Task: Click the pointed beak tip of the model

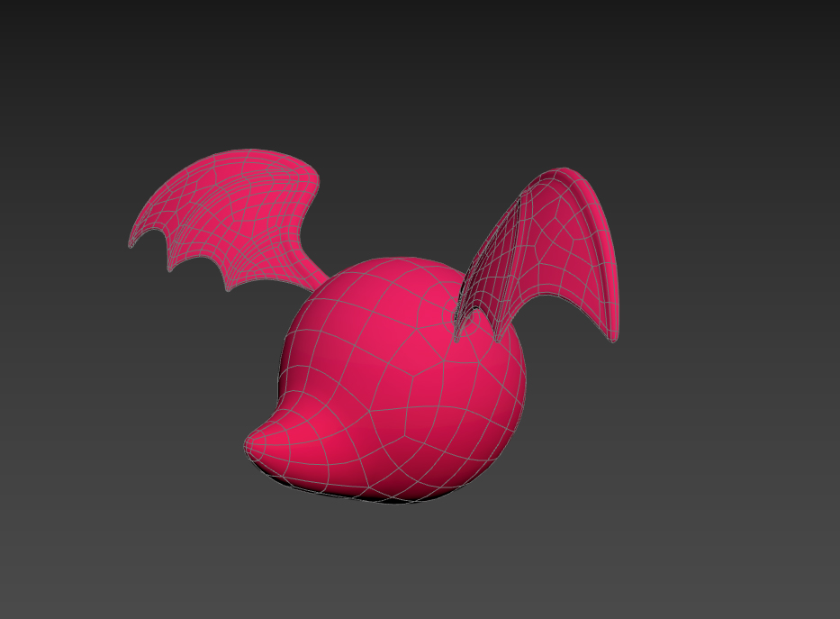Action: point(252,445)
